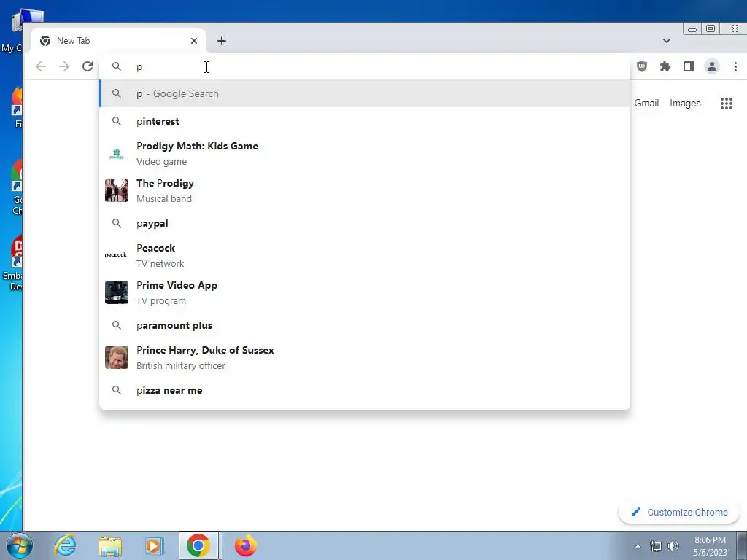Choose the pizza near me suggestion
This screenshot has height=560, width=747.
365,391
